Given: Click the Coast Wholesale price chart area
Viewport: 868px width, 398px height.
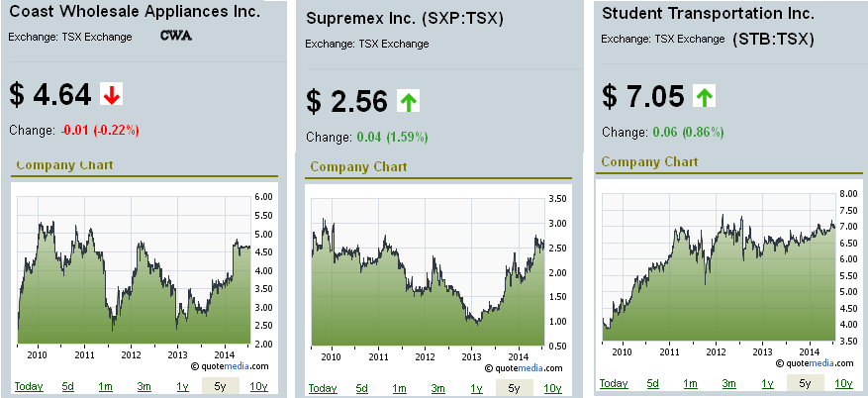Looking at the screenshot, I should tap(134, 270).
